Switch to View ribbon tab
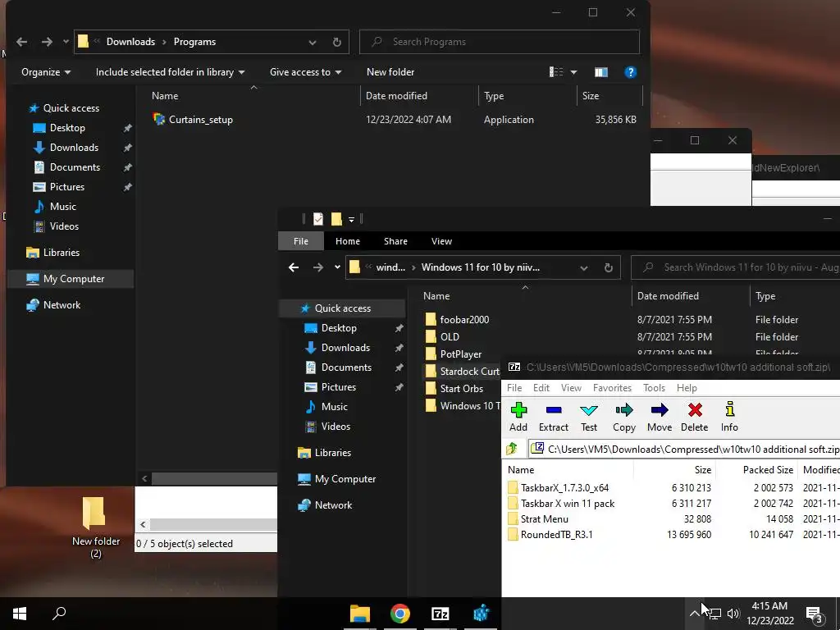Screen dimensions: 840x630 [441, 241]
